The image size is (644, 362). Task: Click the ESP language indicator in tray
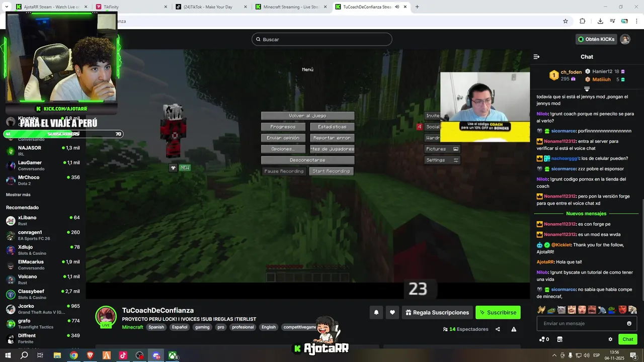[597, 355]
